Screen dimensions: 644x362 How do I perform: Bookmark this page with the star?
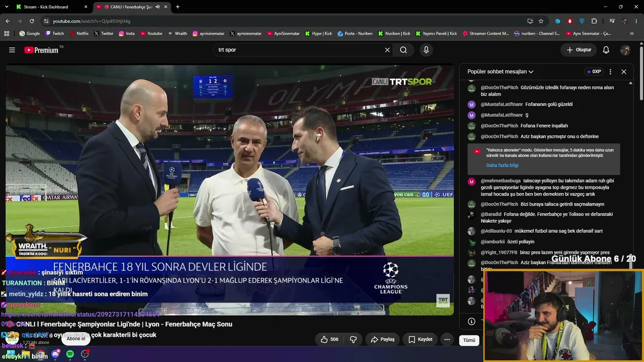tap(541, 21)
